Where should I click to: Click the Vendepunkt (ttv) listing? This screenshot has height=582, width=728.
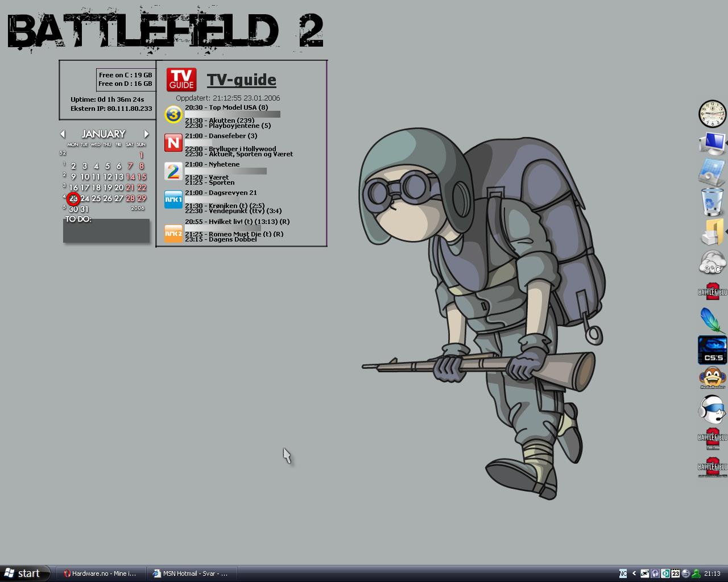pyautogui.click(x=233, y=211)
